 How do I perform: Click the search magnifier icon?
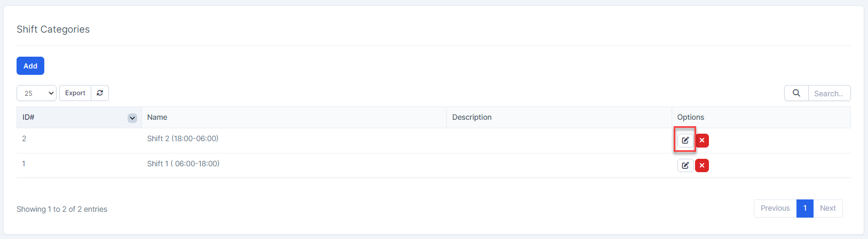point(796,93)
